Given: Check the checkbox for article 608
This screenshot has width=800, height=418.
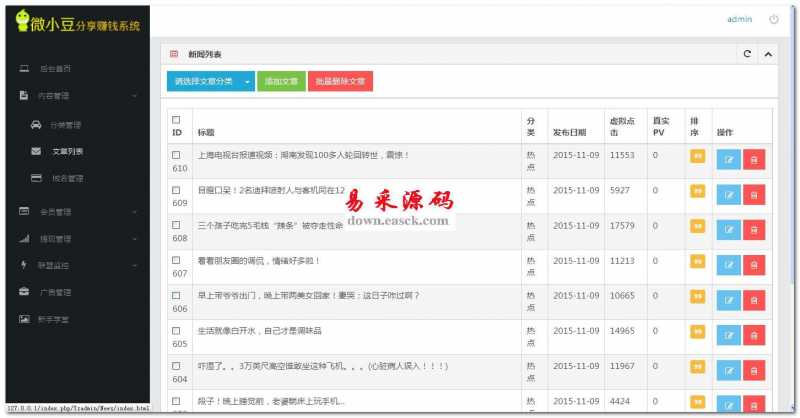Looking at the screenshot, I should click(x=176, y=226).
